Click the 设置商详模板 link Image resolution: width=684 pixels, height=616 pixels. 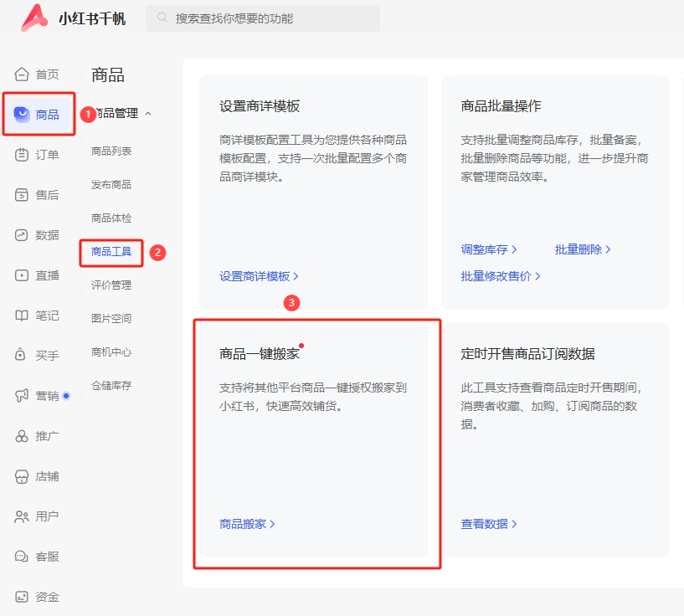click(259, 276)
